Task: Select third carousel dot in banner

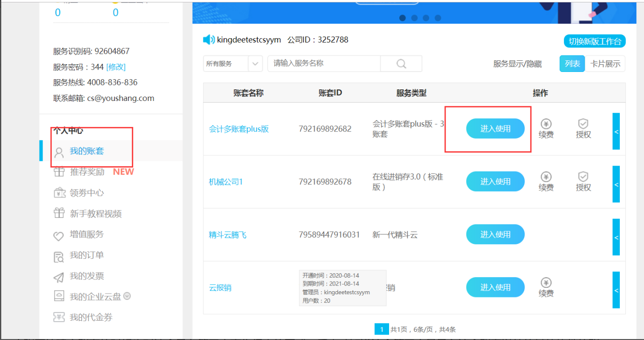Action: tap(426, 18)
